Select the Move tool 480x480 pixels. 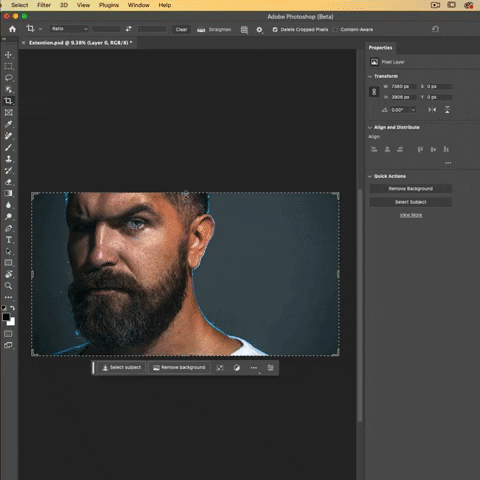9,55
